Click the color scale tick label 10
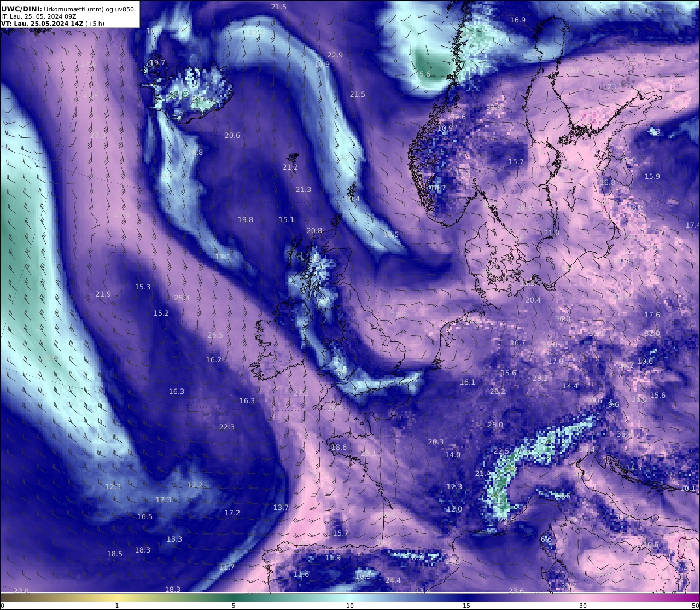This screenshot has height=610, width=700. (x=350, y=606)
